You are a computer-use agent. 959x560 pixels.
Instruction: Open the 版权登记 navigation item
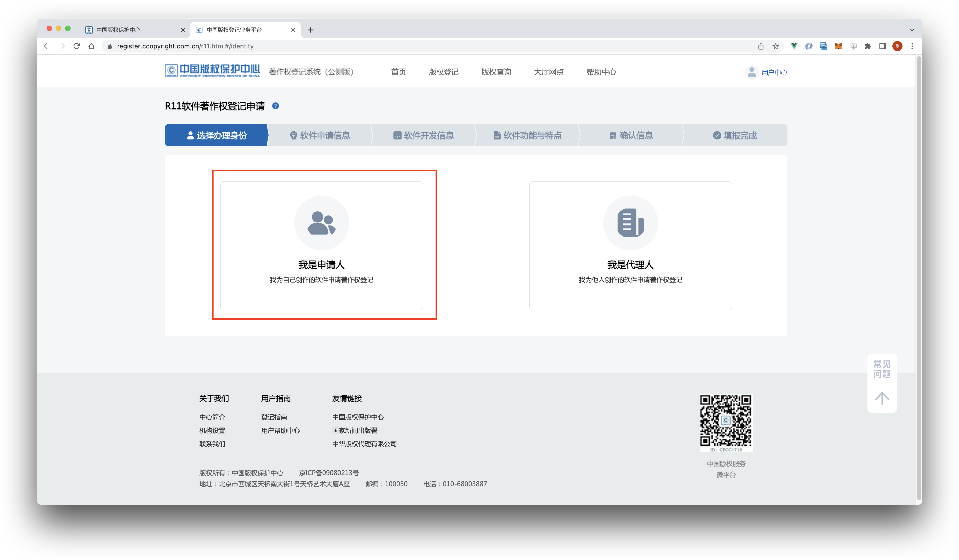click(x=444, y=72)
